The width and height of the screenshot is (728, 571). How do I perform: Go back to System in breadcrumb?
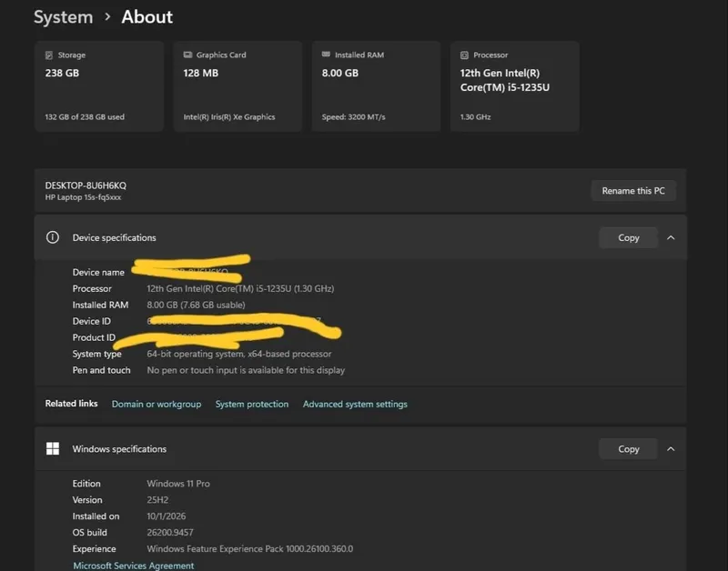coord(63,17)
